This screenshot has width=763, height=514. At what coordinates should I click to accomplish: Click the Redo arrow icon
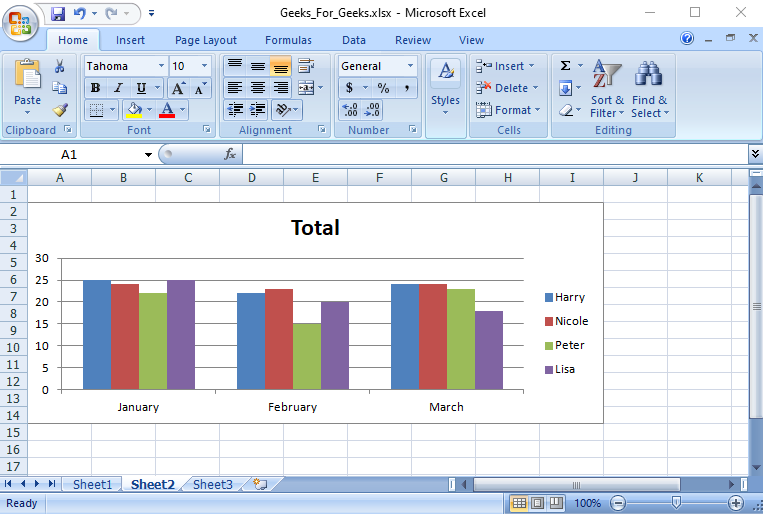click(112, 13)
